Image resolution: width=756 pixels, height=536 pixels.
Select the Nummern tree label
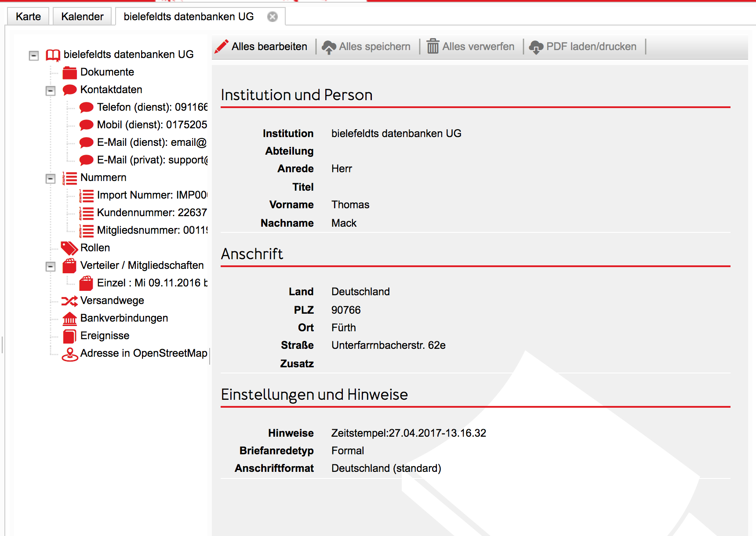click(x=103, y=177)
